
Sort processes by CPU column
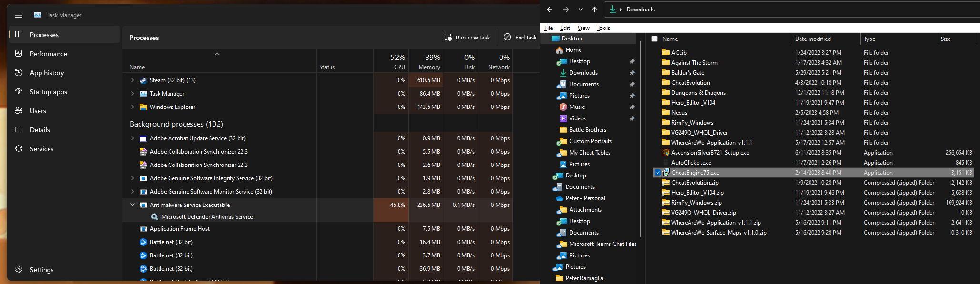pos(391,61)
